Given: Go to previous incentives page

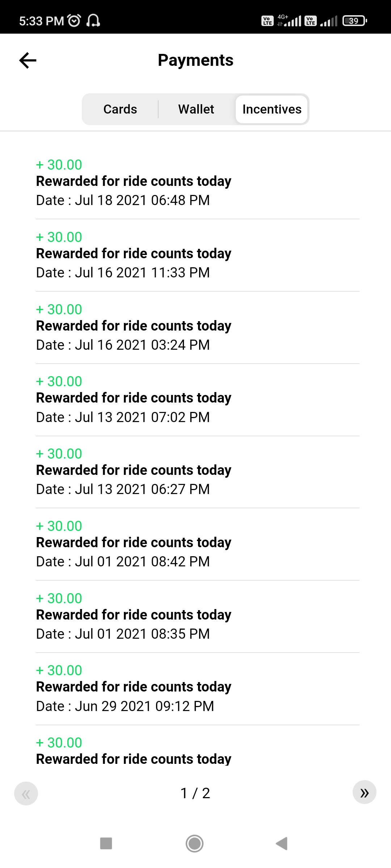Looking at the screenshot, I should coord(26,794).
